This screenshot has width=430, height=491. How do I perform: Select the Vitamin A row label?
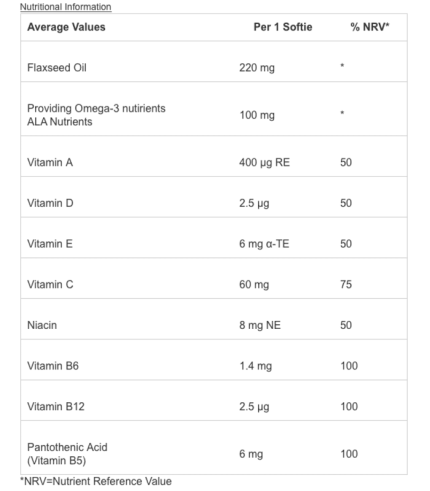(x=50, y=162)
